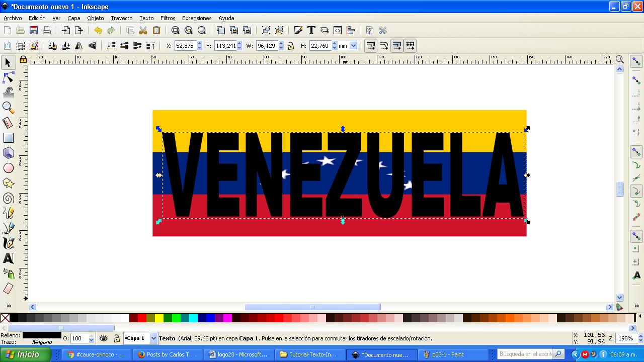Image resolution: width=644 pixels, height=362 pixels.
Task: Expand hidden tools in the left toolbox
Action: click(x=8, y=306)
